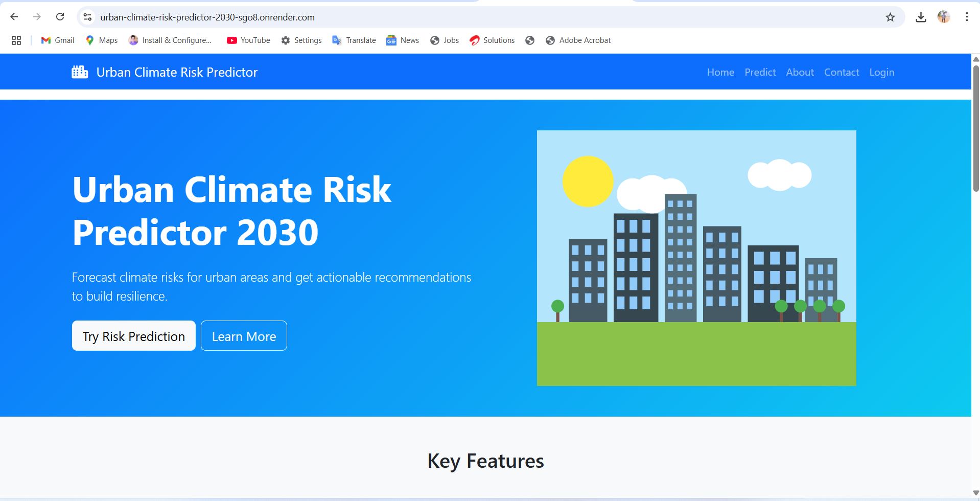980x501 pixels.
Task: Click the Gmail bookmark icon
Action: click(45, 40)
